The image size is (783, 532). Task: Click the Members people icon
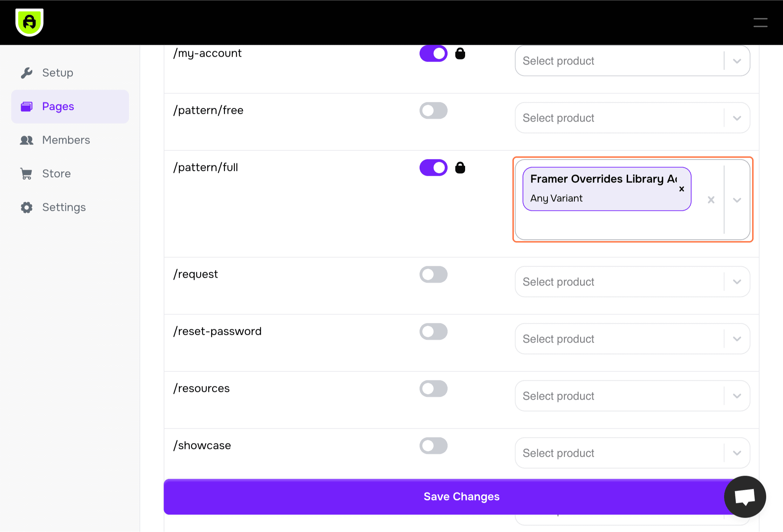[26, 140]
